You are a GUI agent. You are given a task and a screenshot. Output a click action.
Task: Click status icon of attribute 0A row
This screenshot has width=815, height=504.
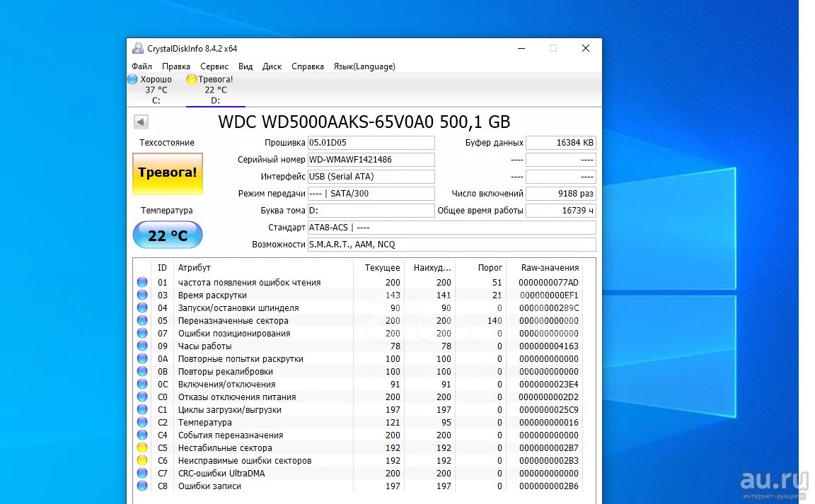(142, 358)
